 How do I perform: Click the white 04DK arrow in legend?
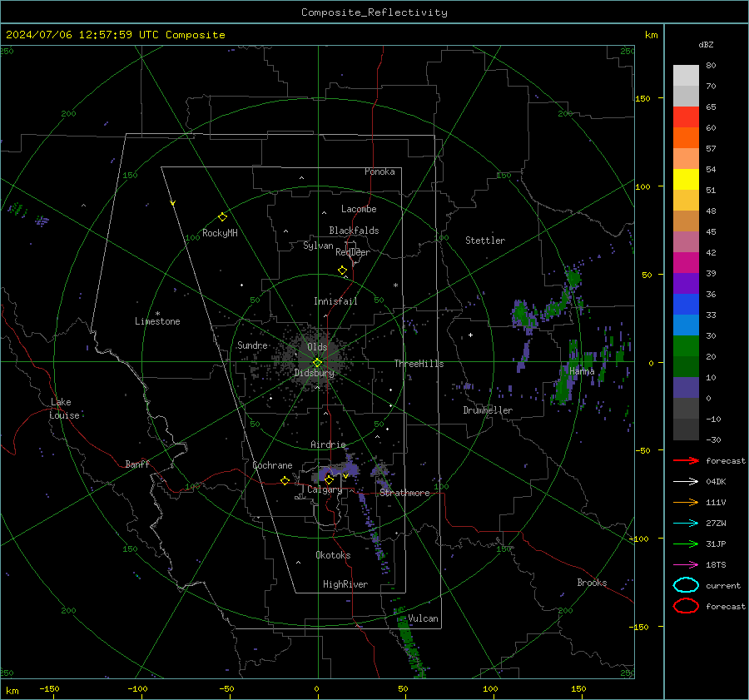(x=686, y=482)
